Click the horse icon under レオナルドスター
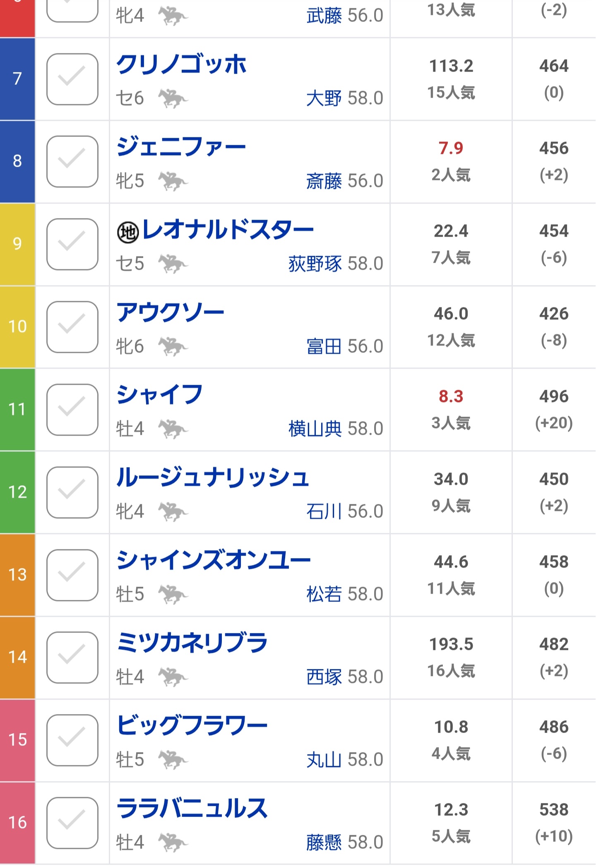 tap(173, 264)
